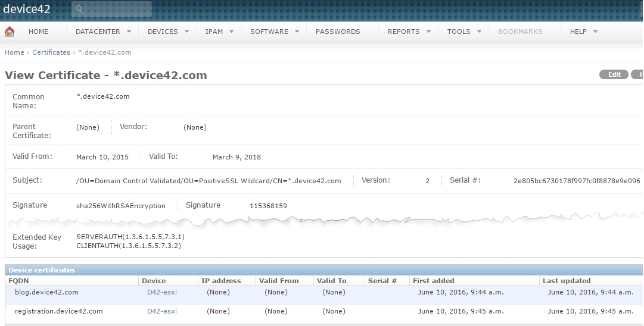
Task: Click the subject string value
Action: pyautogui.click(x=209, y=181)
